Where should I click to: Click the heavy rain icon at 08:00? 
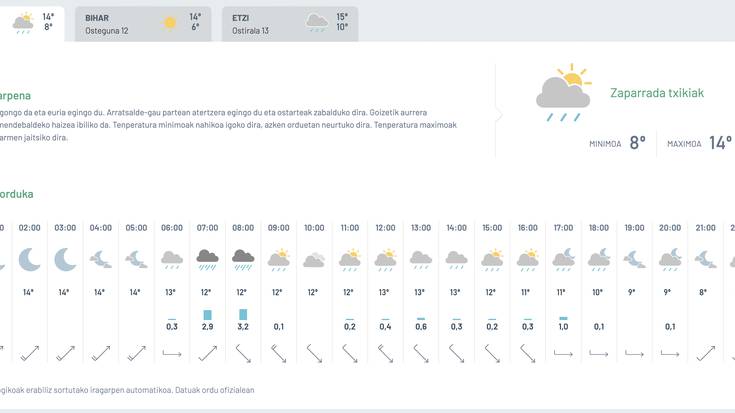click(243, 260)
